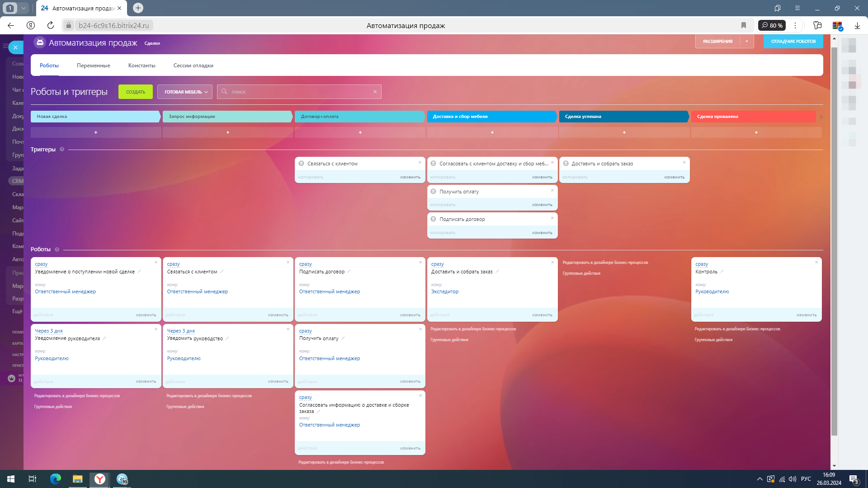Close the left sidebar panel X

15,47
